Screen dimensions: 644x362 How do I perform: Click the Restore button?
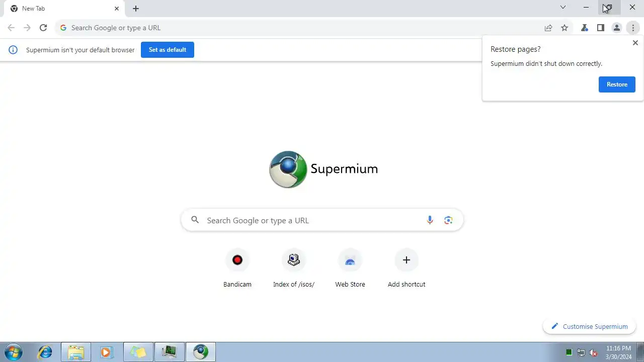[617, 84]
